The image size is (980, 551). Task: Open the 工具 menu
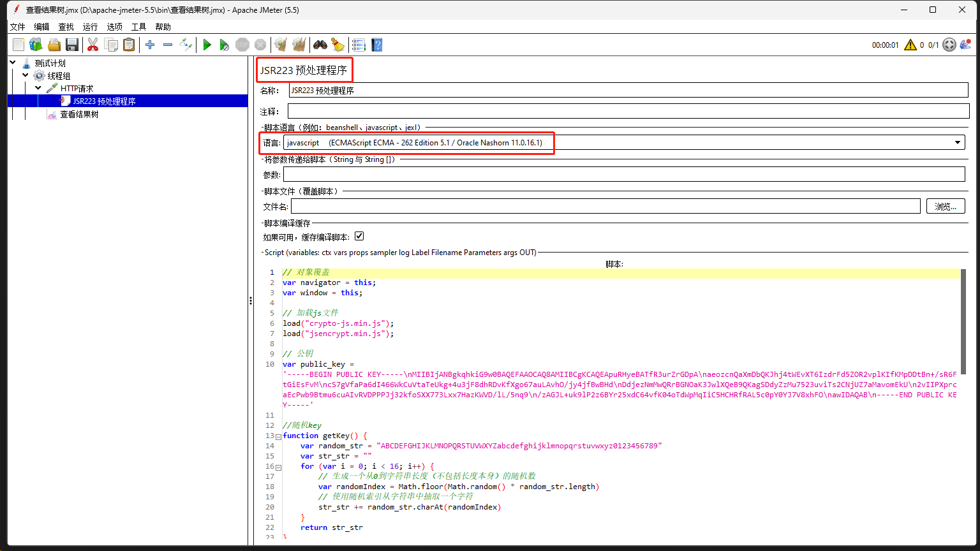pos(138,27)
